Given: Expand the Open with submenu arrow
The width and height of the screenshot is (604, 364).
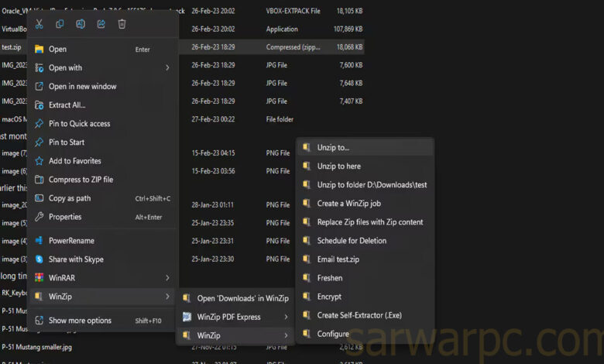Looking at the screenshot, I should tap(167, 68).
